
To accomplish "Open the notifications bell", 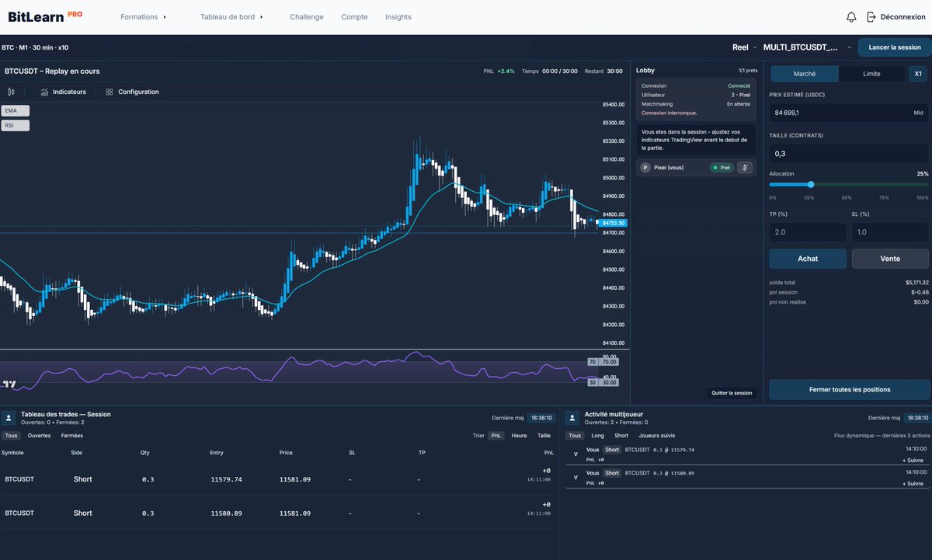I will pos(850,16).
